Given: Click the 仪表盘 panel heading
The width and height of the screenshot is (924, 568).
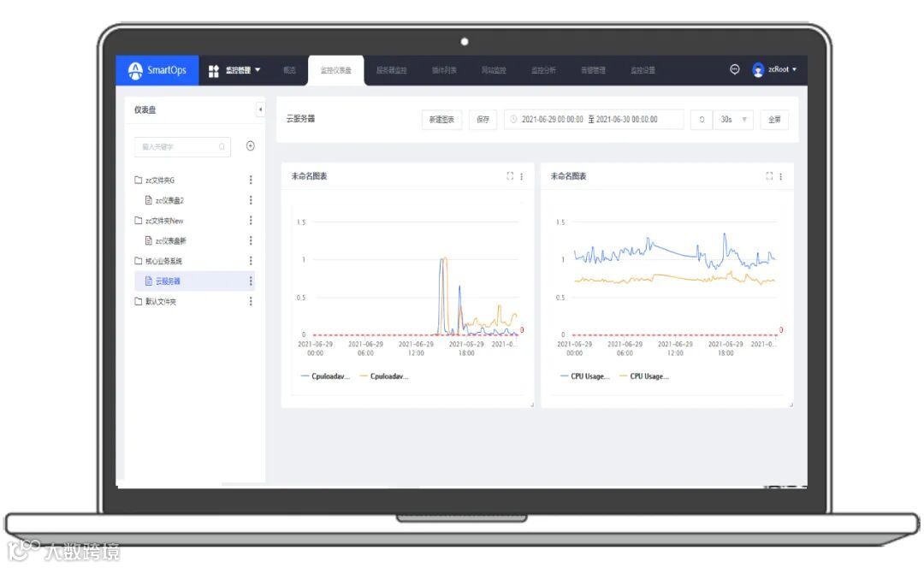Looking at the screenshot, I should (145, 110).
